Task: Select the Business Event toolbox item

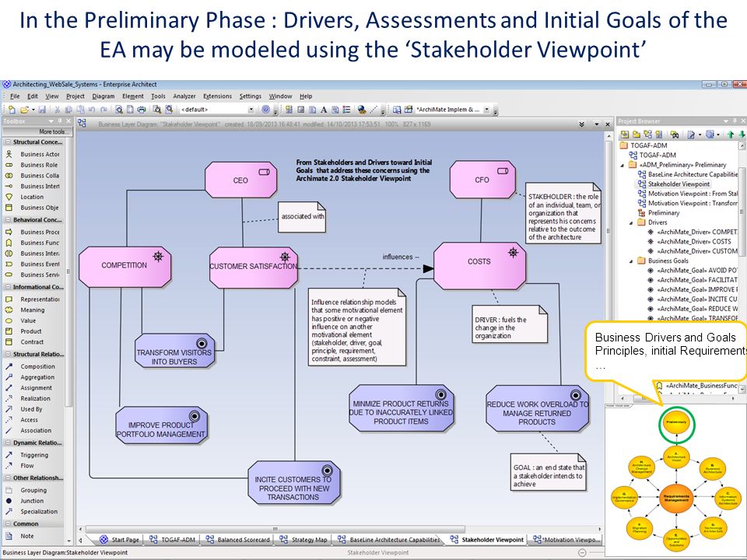Action: pyautogui.click(x=33, y=264)
